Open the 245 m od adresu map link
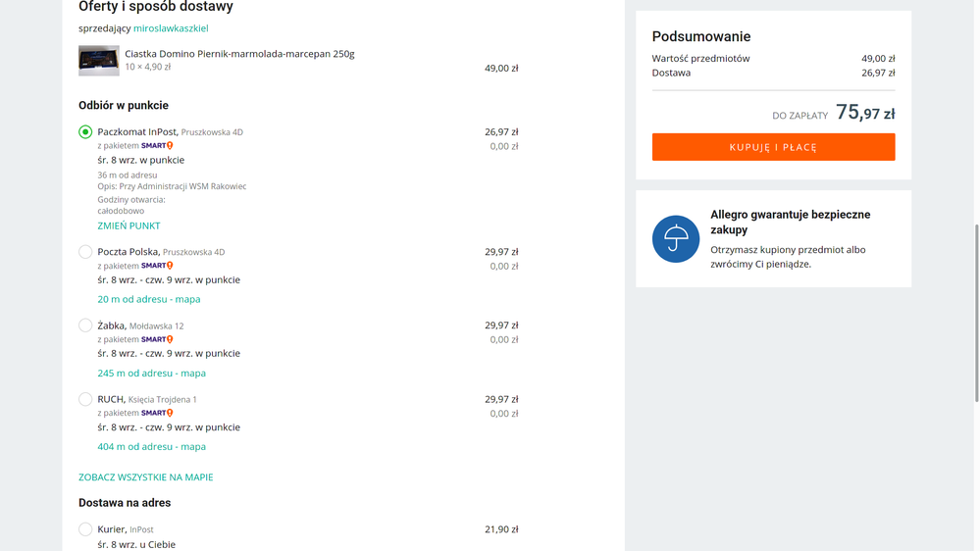This screenshot has height=551, width=980. (x=151, y=373)
